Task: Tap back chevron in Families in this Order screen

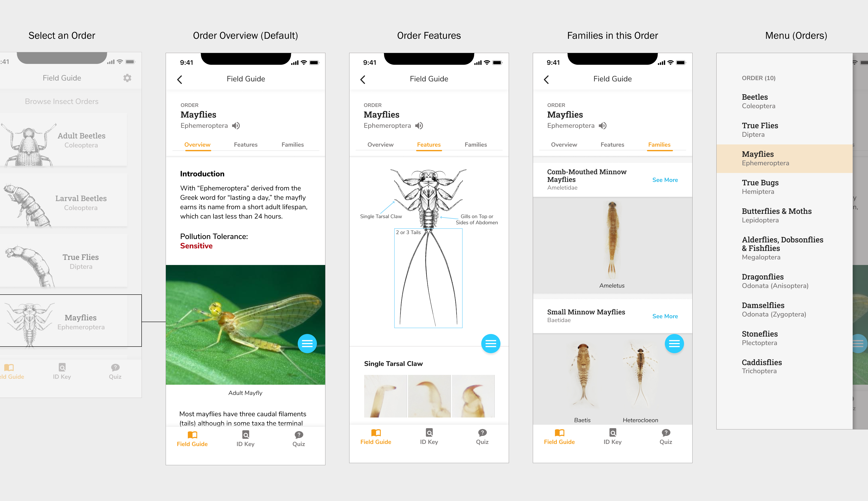Action: (546, 79)
